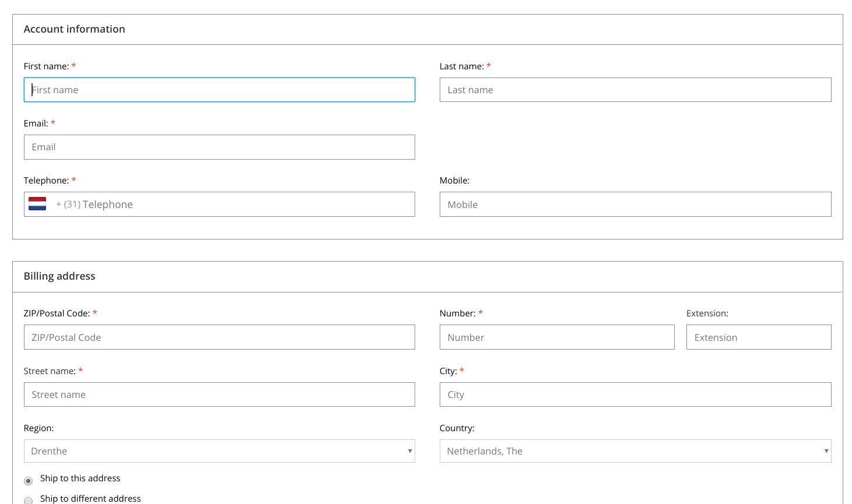Click the Account information section heading
852x504 pixels.
[74, 29]
